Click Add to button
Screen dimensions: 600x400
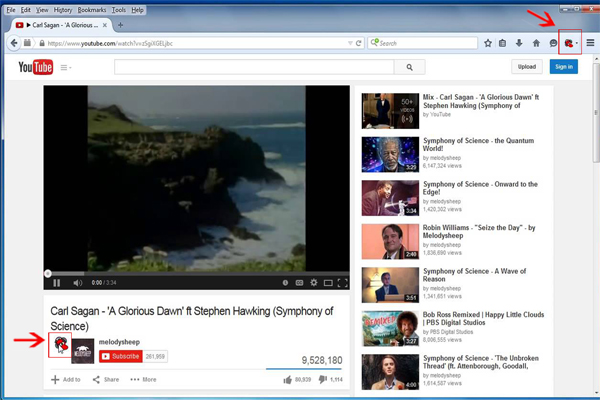[66, 379]
